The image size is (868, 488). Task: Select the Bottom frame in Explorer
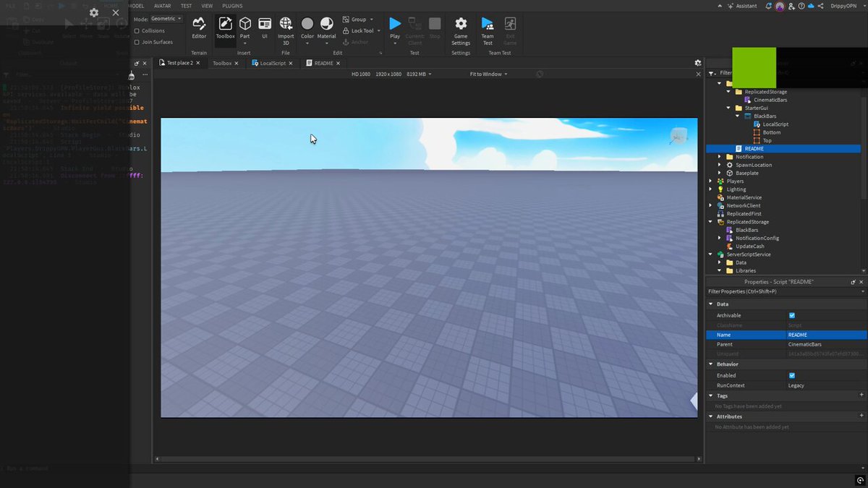(771, 132)
